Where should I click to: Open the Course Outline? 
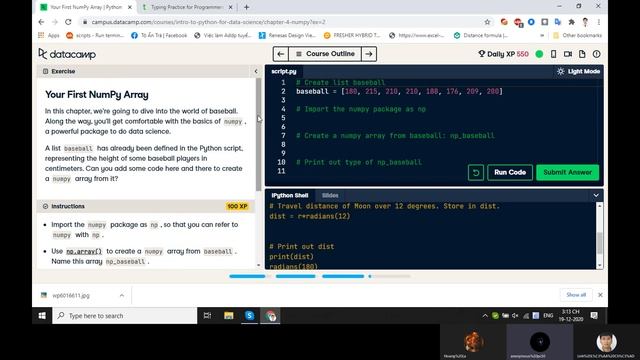pos(325,54)
